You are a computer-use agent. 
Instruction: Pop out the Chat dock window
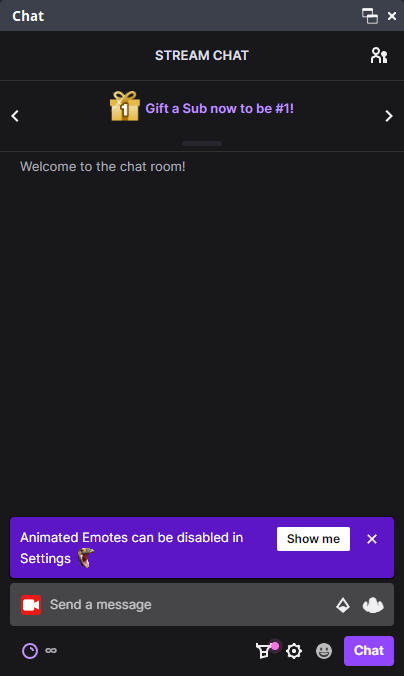(370, 16)
